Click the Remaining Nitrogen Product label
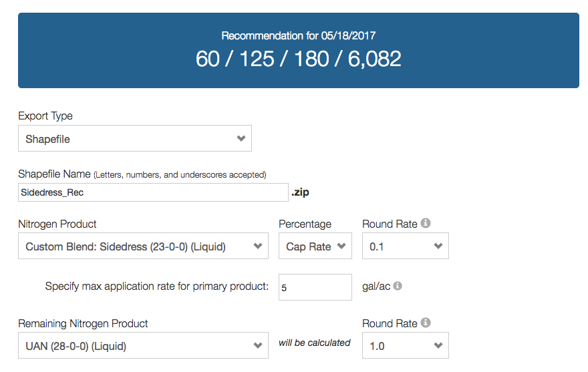 click(83, 323)
